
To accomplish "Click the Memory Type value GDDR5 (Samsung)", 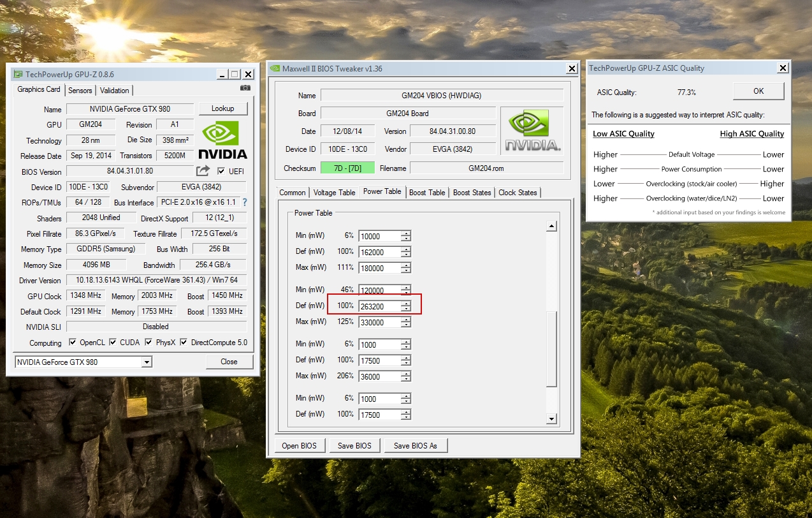I will click(105, 249).
